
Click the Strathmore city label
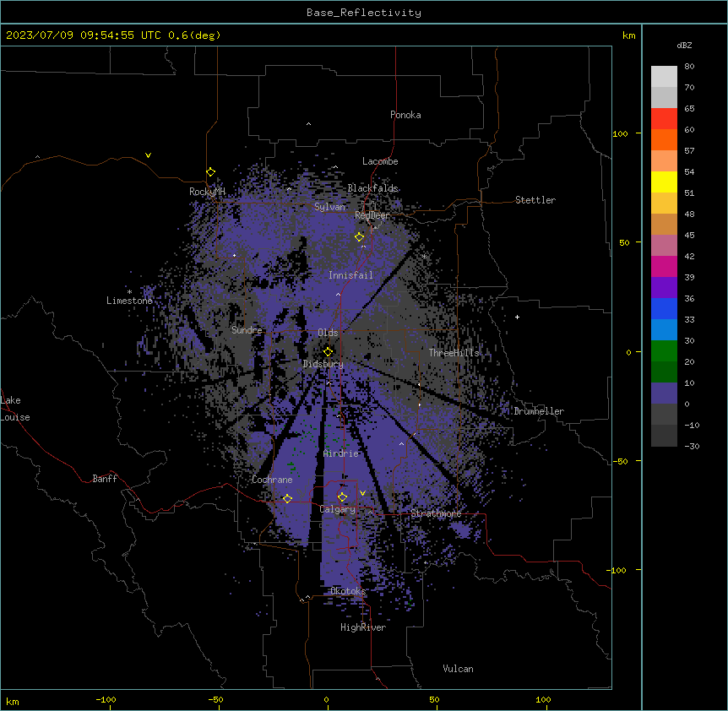click(436, 513)
